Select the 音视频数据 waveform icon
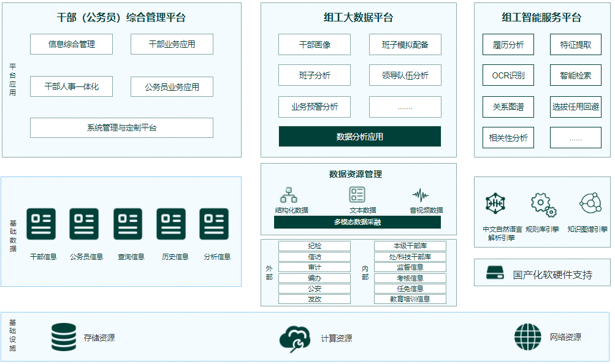Screen dimensions: 615x364 [421, 195]
